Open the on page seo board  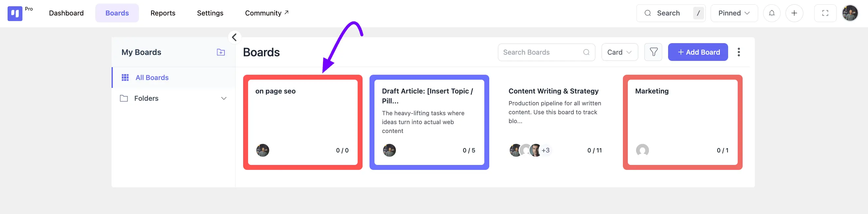303,122
